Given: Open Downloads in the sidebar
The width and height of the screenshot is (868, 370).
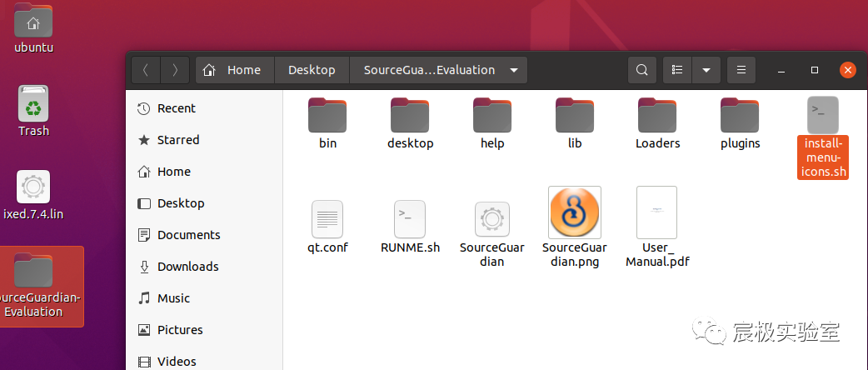Looking at the screenshot, I should click(x=204, y=267).
